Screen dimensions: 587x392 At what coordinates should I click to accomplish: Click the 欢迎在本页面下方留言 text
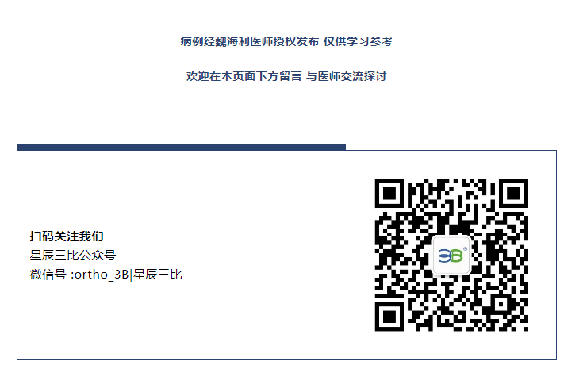(x=244, y=76)
